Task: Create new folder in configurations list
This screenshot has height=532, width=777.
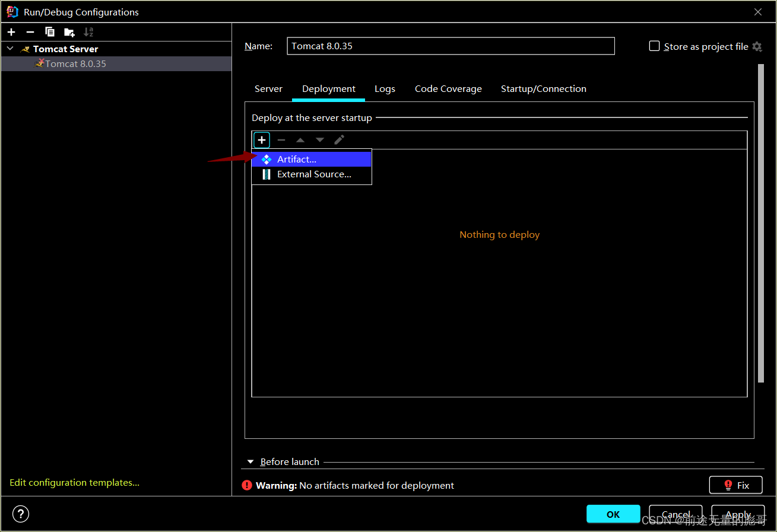Action: coord(69,32)
